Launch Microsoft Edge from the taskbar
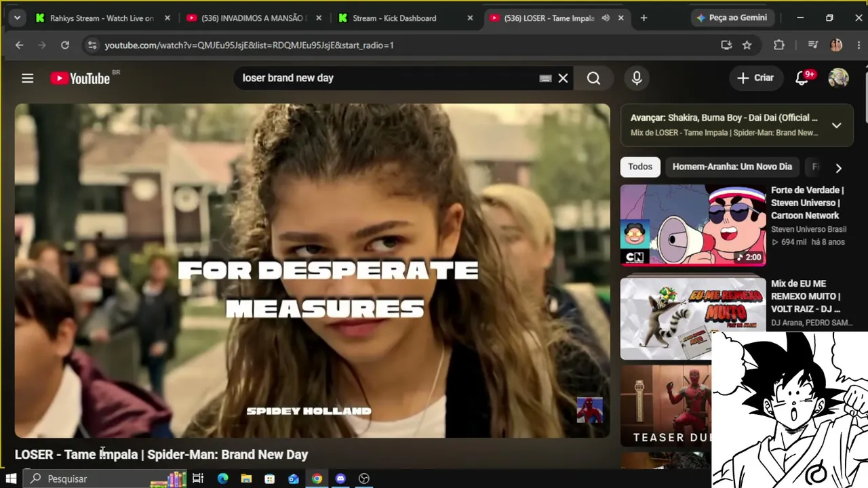 (x=222, y=479)
